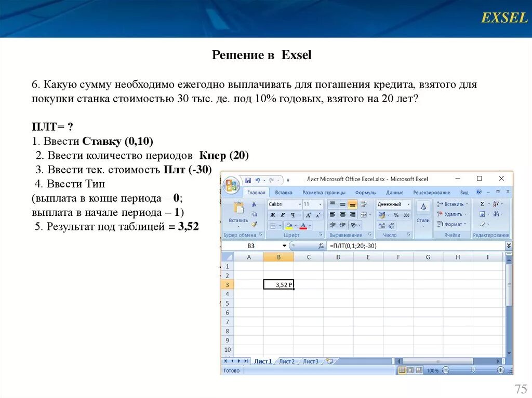
Task: Open the Name Box dropdown arrow
Action: pyautogui.click(x=284, y=246)
